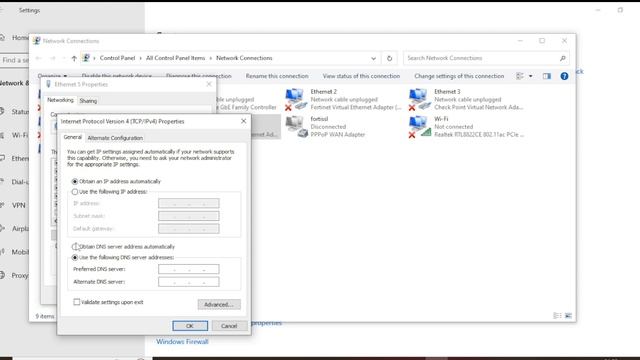Select the Ethernet 2 adapter icon
This screenshot has height=360, width=640.
point(296,99)
